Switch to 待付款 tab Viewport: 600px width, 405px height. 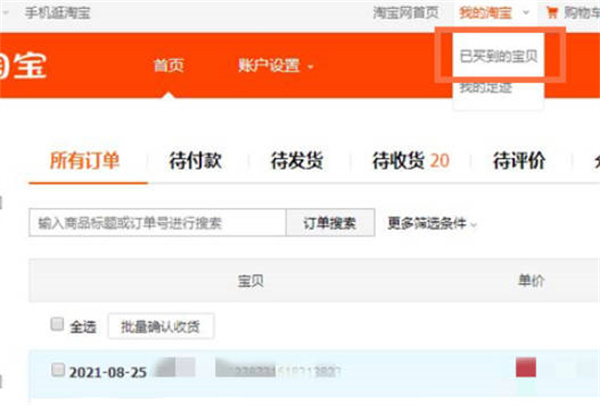(x=195, y=160)
